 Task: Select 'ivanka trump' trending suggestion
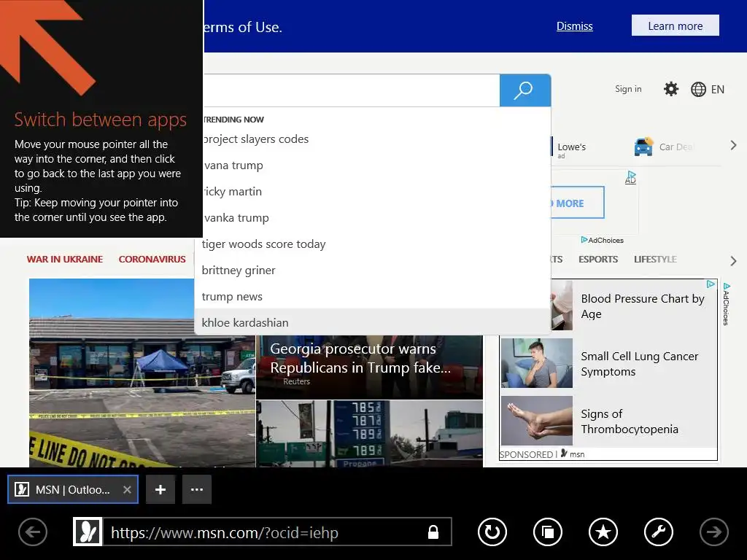coord(373,217)
